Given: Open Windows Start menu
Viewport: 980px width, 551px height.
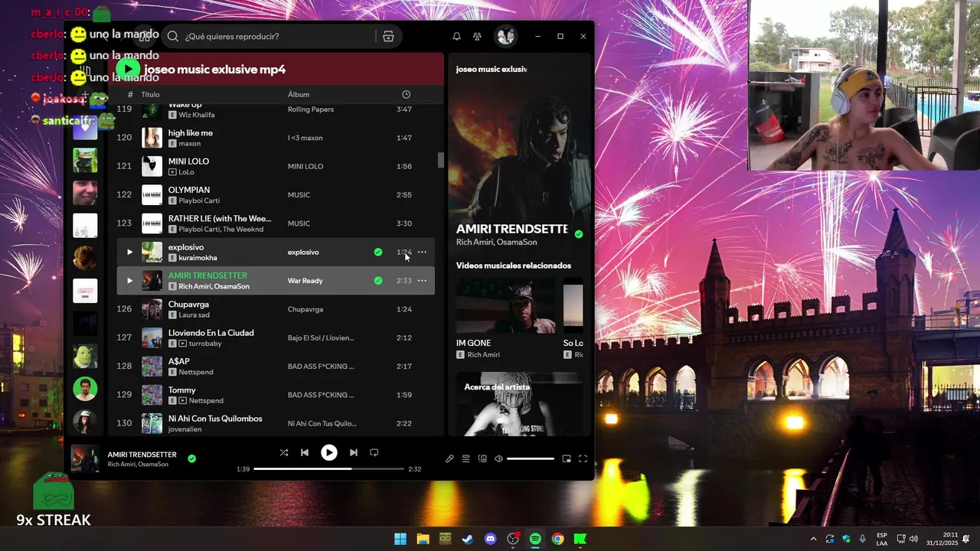Looking at the screenshot, I should click(400, 539).
